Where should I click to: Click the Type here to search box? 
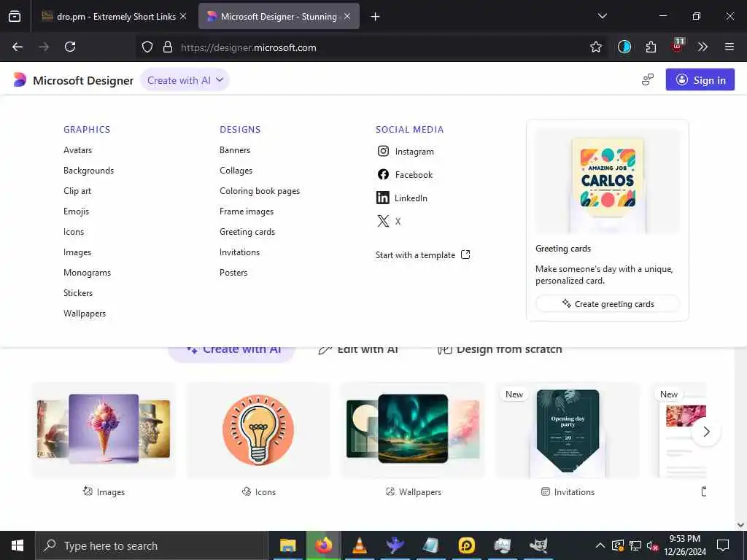[x=150, y=545]
